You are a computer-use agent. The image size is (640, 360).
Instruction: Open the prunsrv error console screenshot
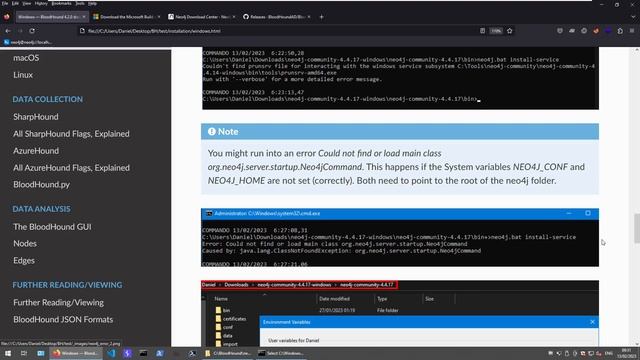pos(400,78)
